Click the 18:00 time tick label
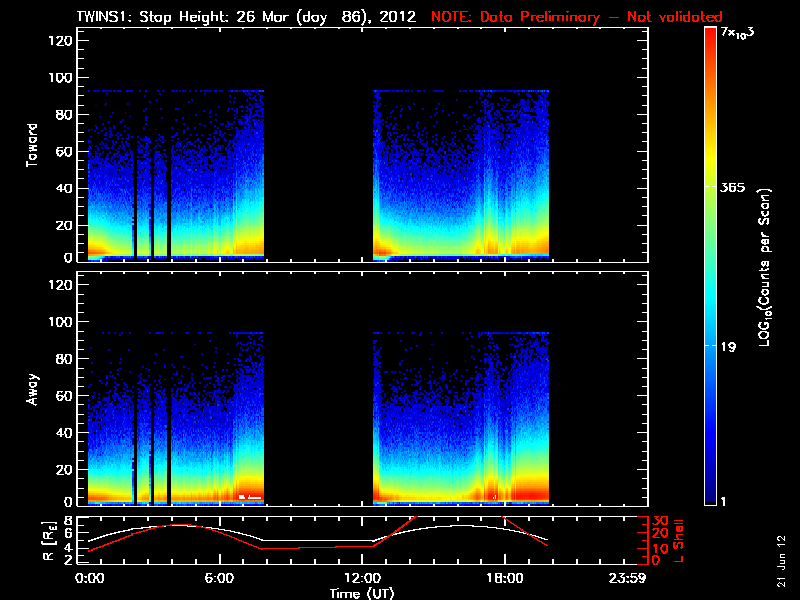Image resolution: width=800 pixels, height=600 pixels. coord(503,579)
